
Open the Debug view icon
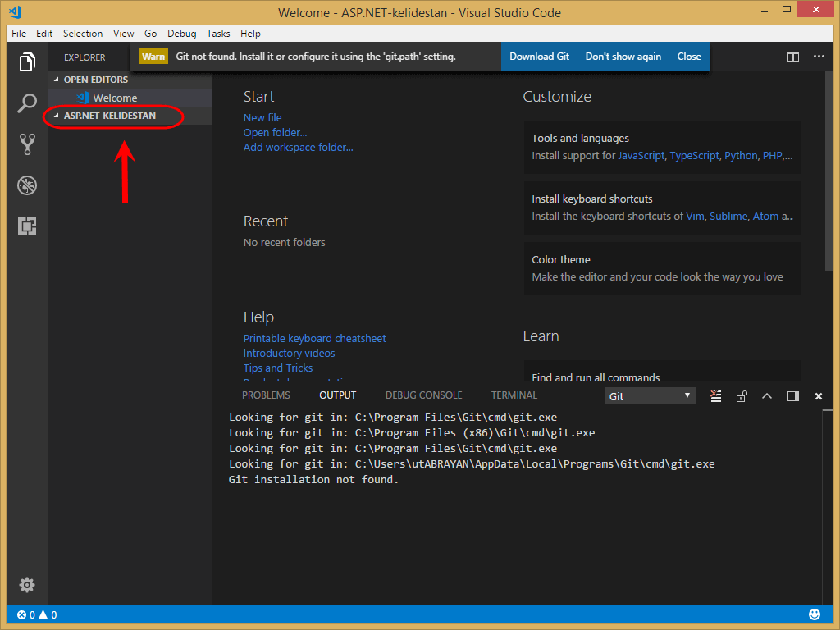point(27,185)
